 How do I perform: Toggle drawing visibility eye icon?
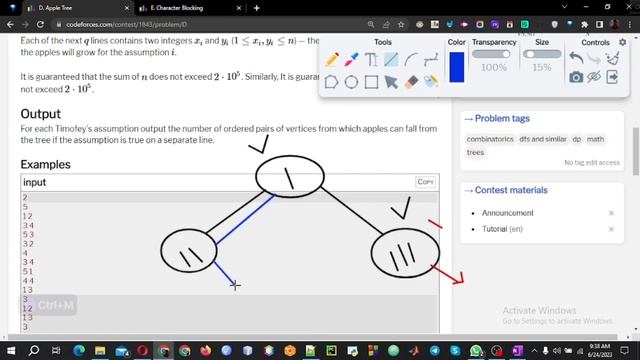pyautogui.click(x=594, y=77)
